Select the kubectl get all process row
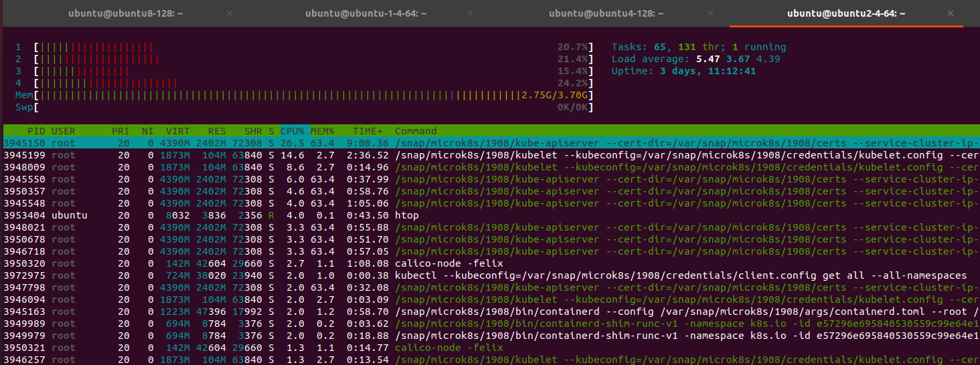 pyautogui.click(x=491, y=275)
